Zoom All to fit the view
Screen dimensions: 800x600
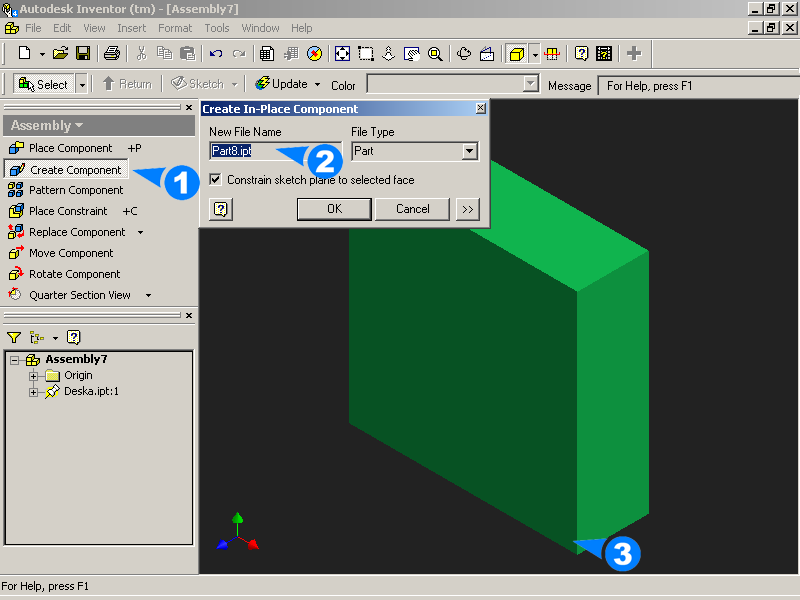pyautogui.click(x=342, y=53)
